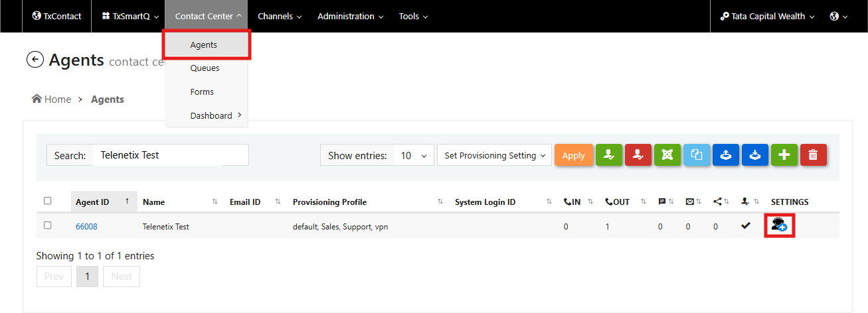Viewport: 868px width, 313px height.
Task: Click the green Joomla-style network icon button
Action: pos(667,155)
